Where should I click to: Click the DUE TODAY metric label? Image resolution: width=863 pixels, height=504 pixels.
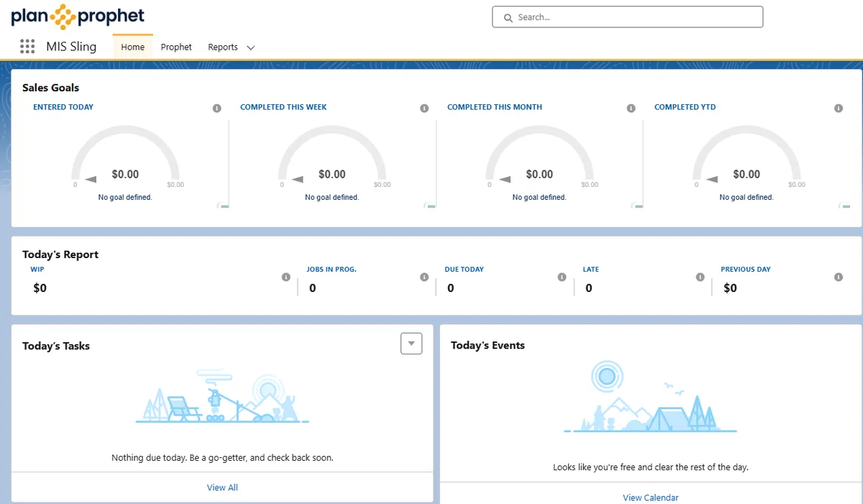[x=464, y=270]
